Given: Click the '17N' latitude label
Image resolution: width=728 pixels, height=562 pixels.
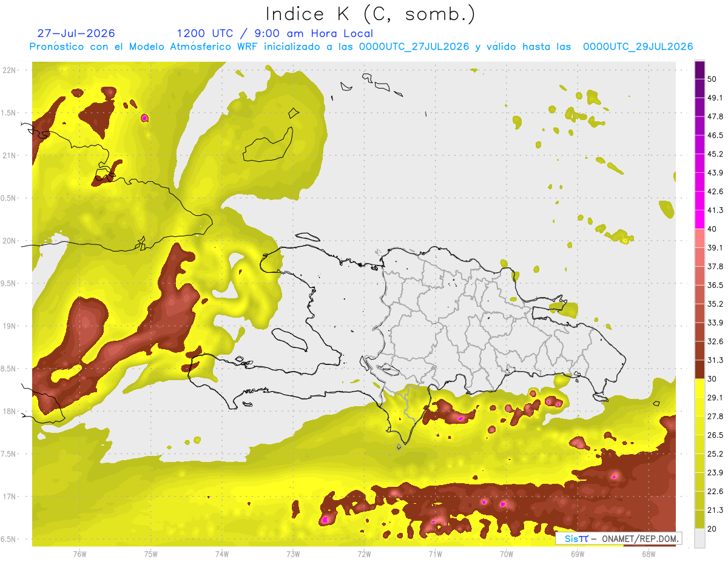Looking at the screenshot, I should pos(9,497).
